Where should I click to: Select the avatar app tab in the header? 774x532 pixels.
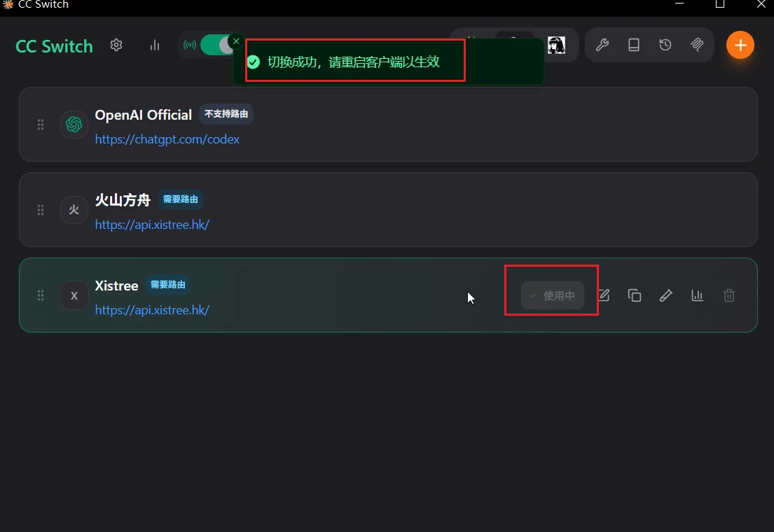tap(556, 45)
